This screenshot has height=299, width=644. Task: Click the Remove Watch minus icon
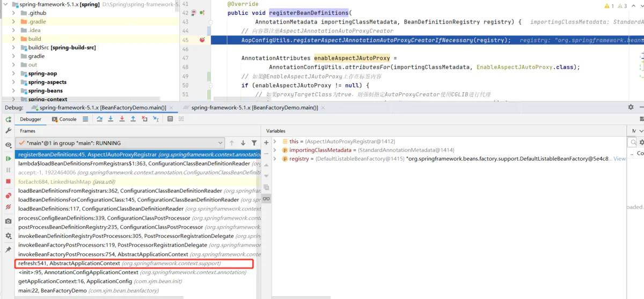tap(266, 154)
